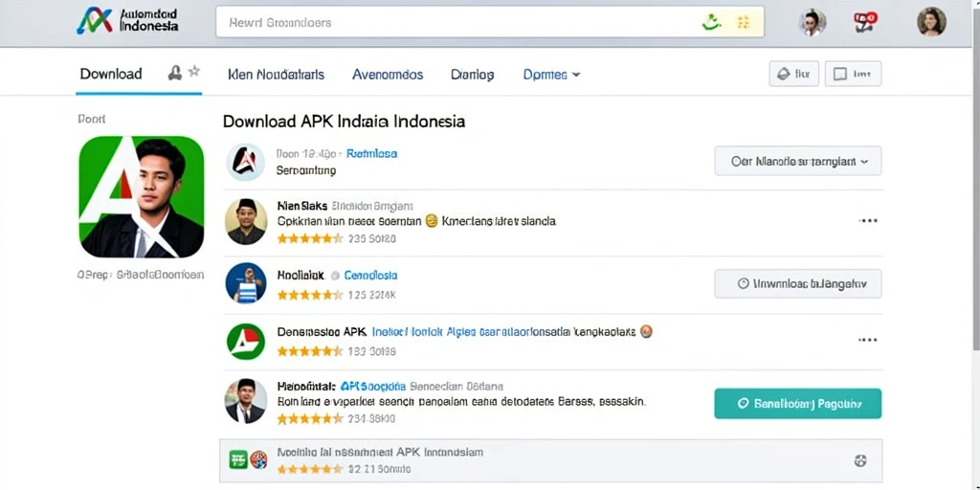Click the last reviewer's avatar in a suit
The height and width of the screenshot is (490, 980).
[x=246, y=401]
